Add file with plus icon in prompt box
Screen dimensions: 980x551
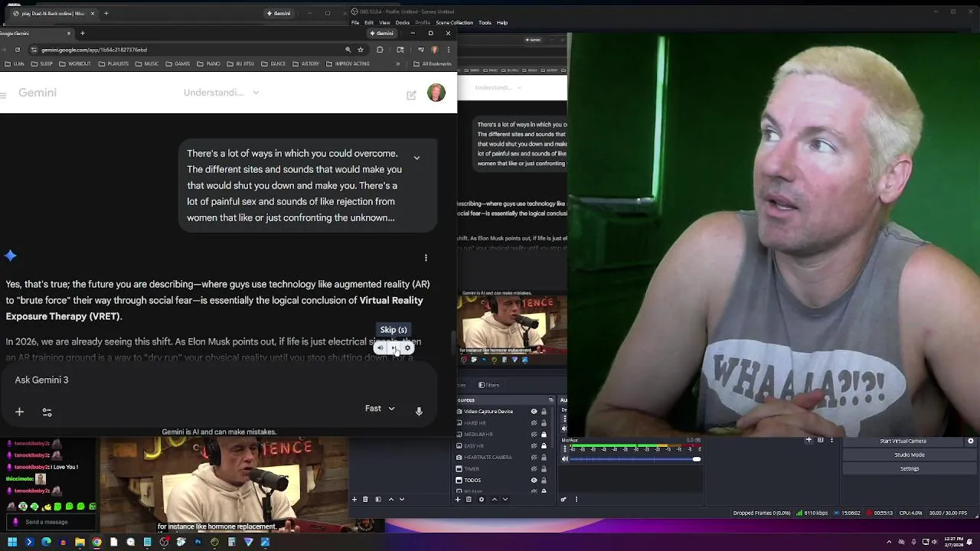[x=20, y=412]
